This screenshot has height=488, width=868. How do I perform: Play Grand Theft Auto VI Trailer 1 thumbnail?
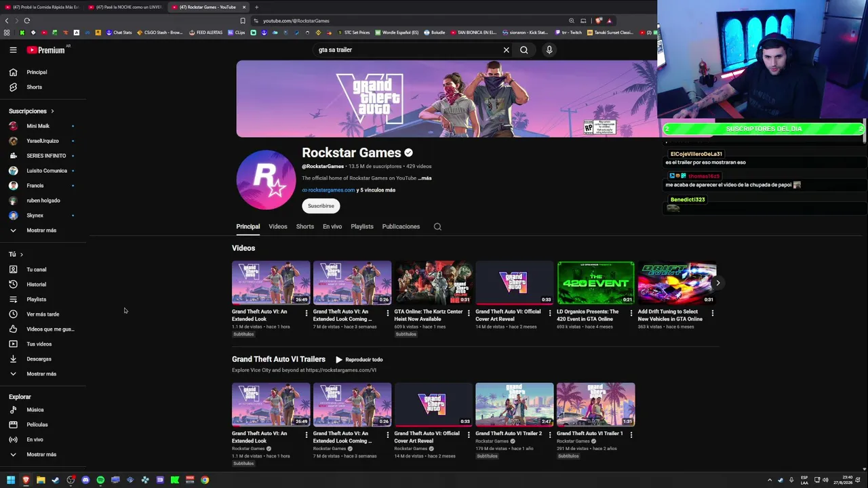(x=596, y=405)
